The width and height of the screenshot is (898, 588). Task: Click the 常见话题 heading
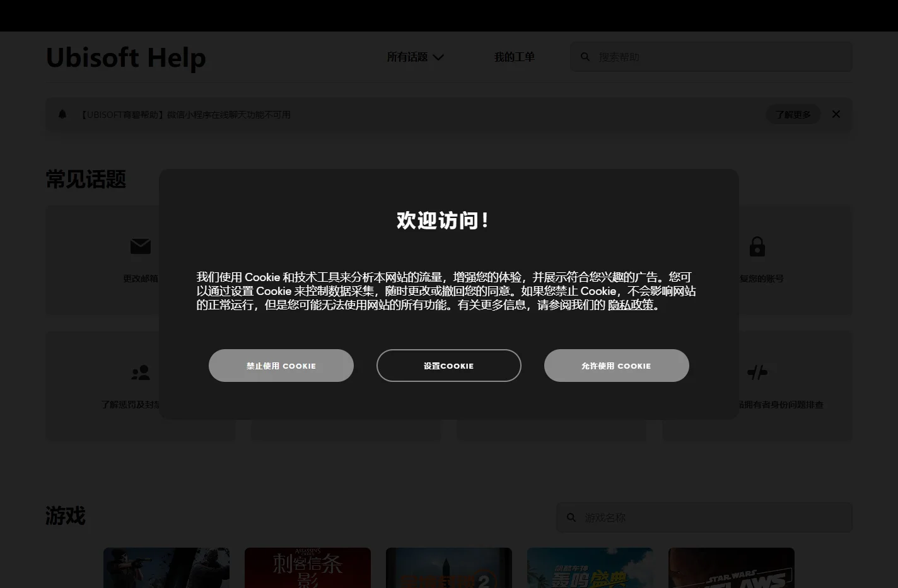(86, 179)
